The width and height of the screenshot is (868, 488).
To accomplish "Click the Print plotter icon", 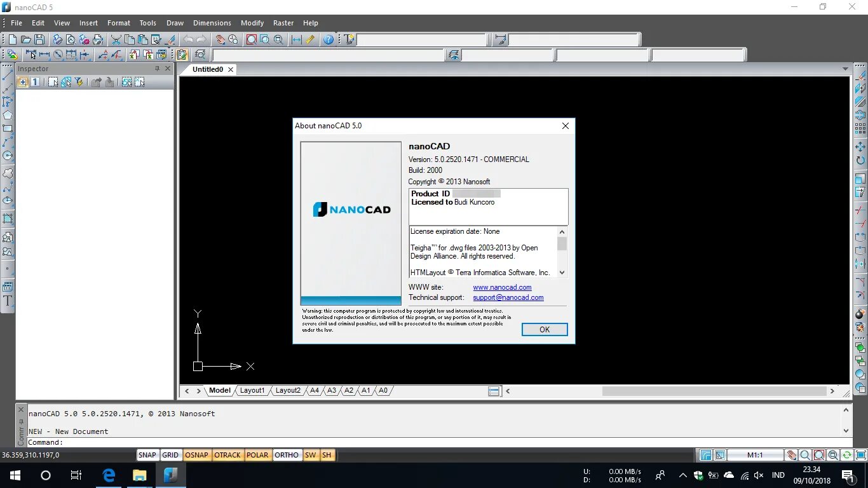I will [57, 39].
